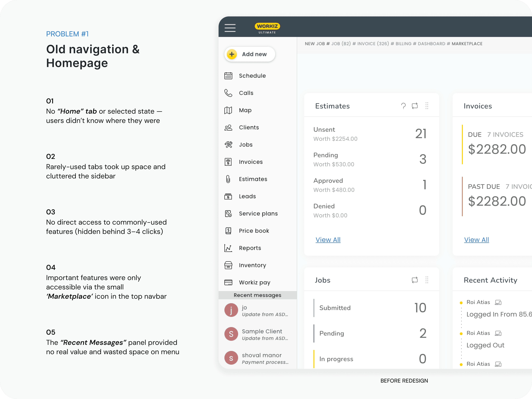532x399 pixels.
Task: Click the Jobs tools icon
Action: 228,145
